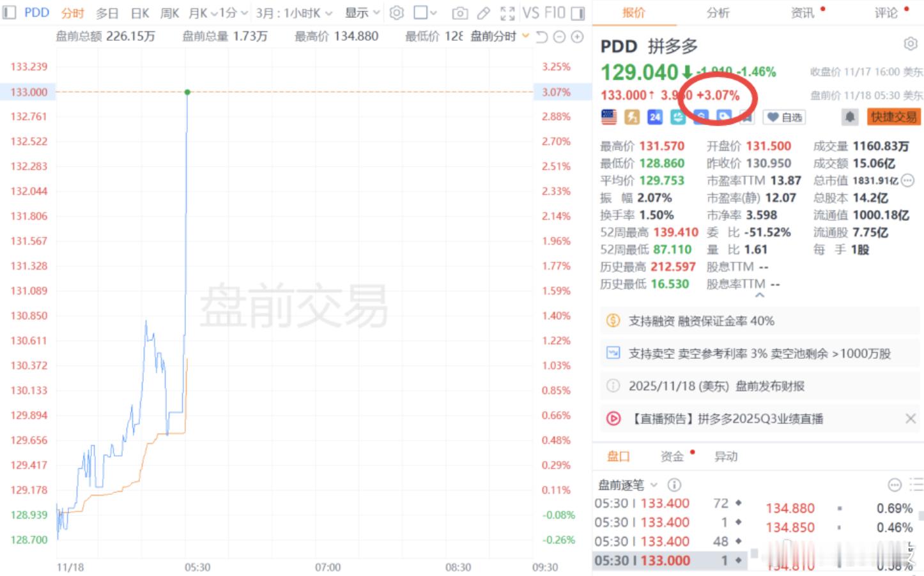Open 支持融资 融资保证金率 40% link
The width and height of the screenshot is (924, 576).
[x=701, y=321]
